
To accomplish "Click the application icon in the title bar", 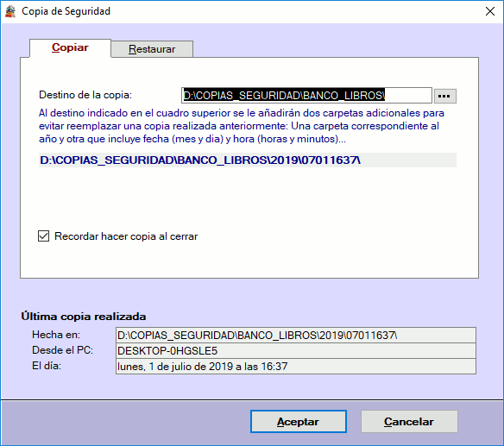I will 10,11.
